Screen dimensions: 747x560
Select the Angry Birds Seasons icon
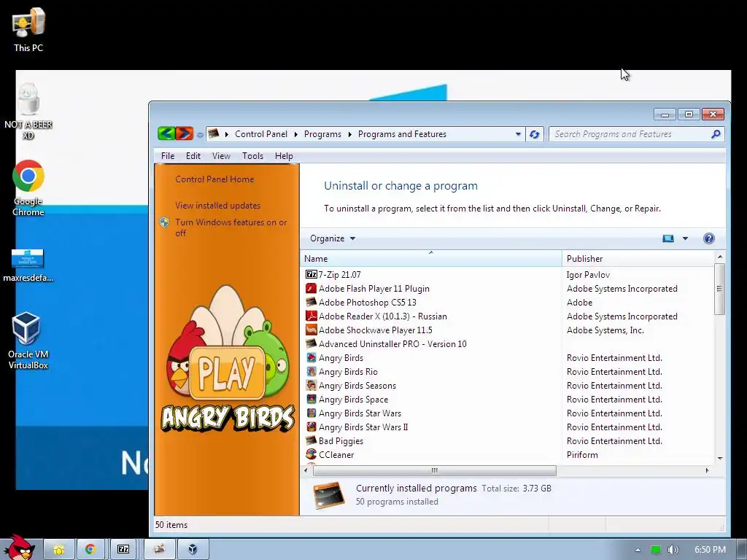click(311, 385)
